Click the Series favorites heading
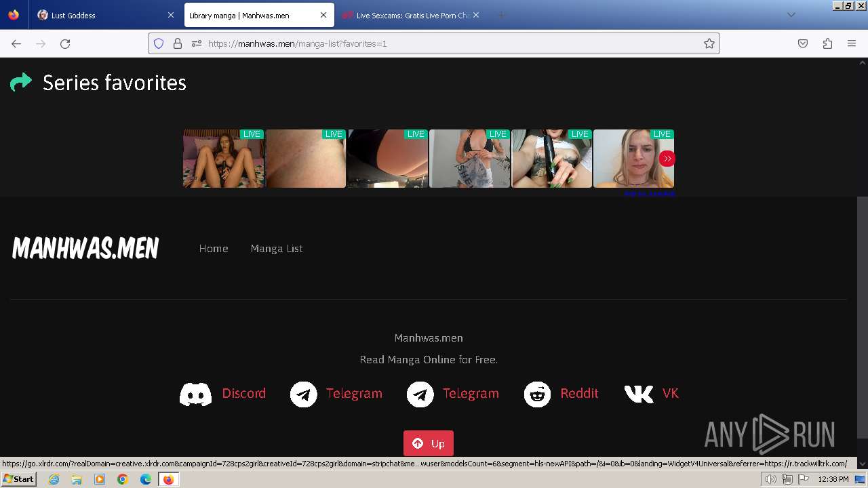The width and height of the screenshot is (868, 488). tap(115, 83)
